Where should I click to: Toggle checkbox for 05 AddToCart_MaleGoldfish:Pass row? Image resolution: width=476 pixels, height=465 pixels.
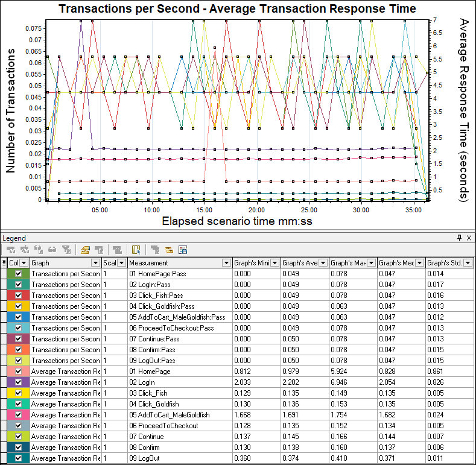click(18, 317)
